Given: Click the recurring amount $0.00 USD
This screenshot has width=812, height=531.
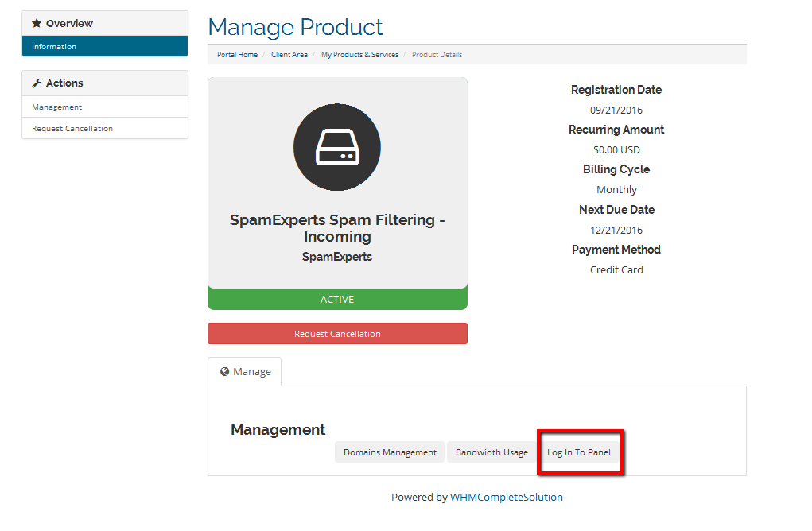Looking at the screenshot, I should click(617, 150).
